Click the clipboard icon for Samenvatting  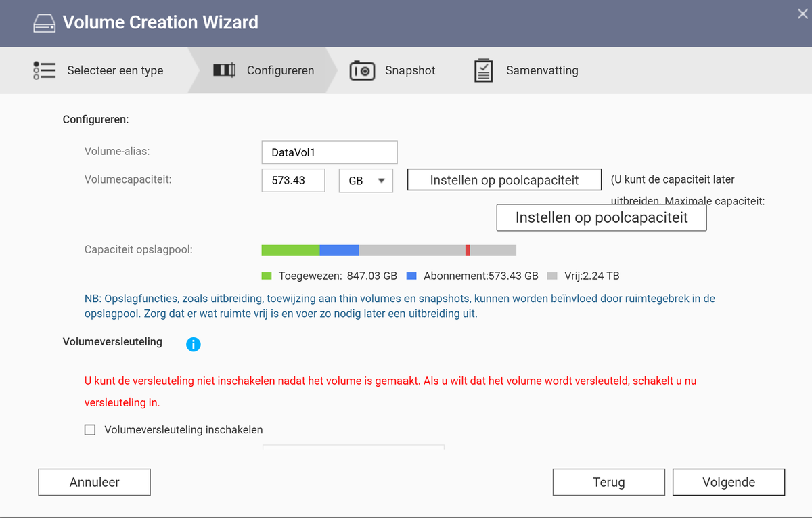[x=483, y=70]
